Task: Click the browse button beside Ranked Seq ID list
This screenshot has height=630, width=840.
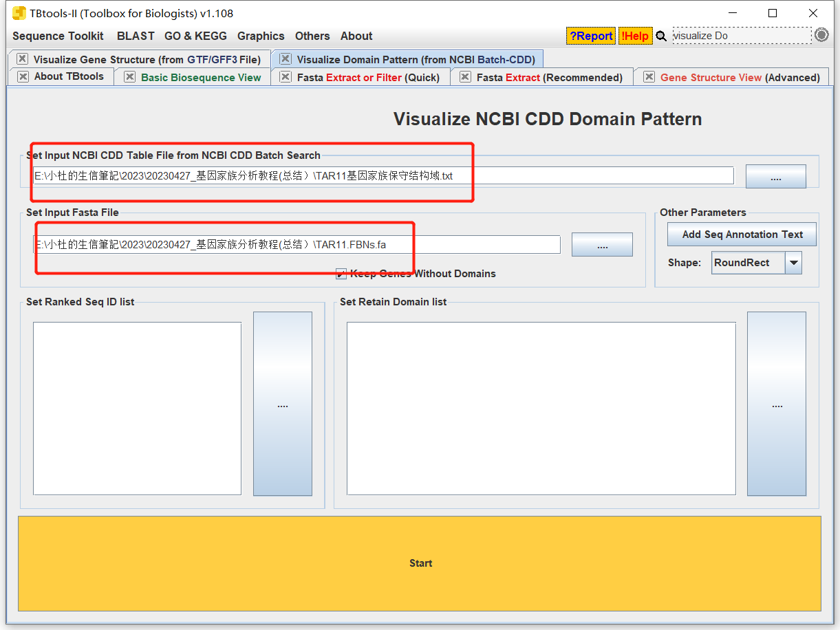Action: point(282,404)
